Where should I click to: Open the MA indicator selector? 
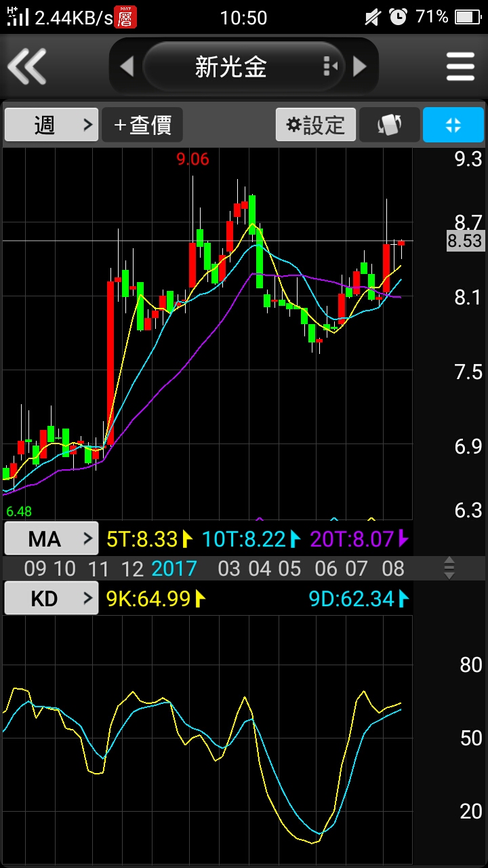coord(52,539)
